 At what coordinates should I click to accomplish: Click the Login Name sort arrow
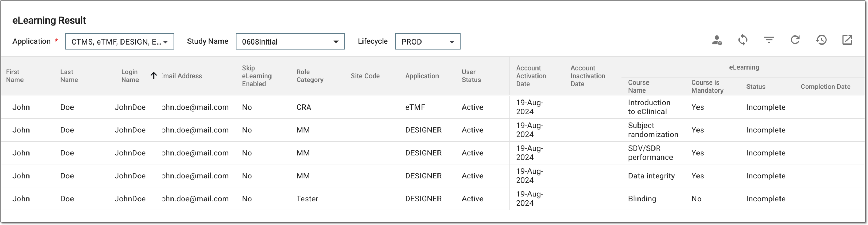tap(153, 75)
